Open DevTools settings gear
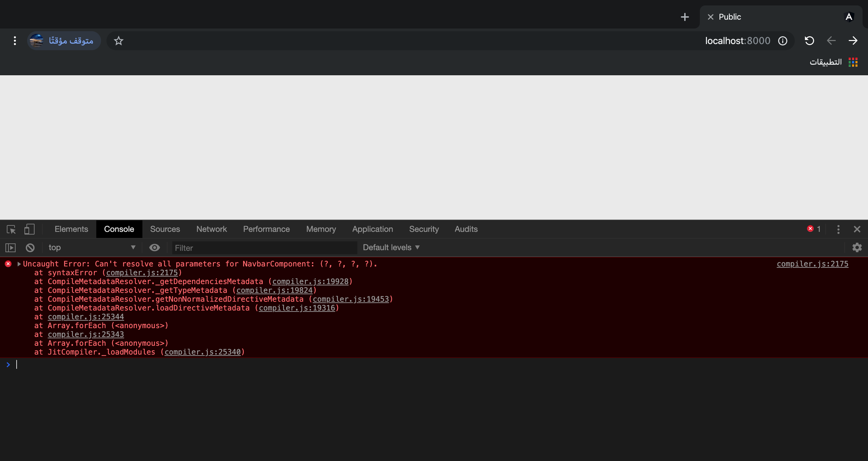The height and width of the screenshot is (461, 868). (x=857, y=247)
